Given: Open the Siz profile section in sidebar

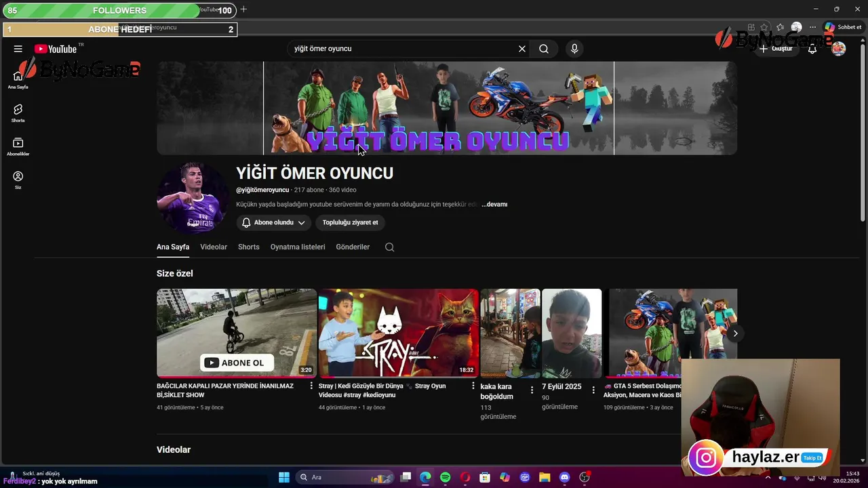Looking at the screenshot, I should pos(18,180).
